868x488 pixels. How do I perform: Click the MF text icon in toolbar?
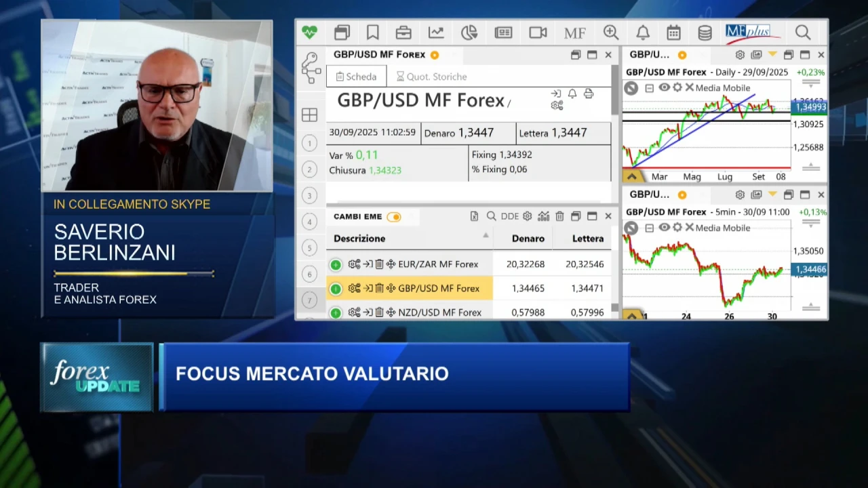click(x=574, y=33)
